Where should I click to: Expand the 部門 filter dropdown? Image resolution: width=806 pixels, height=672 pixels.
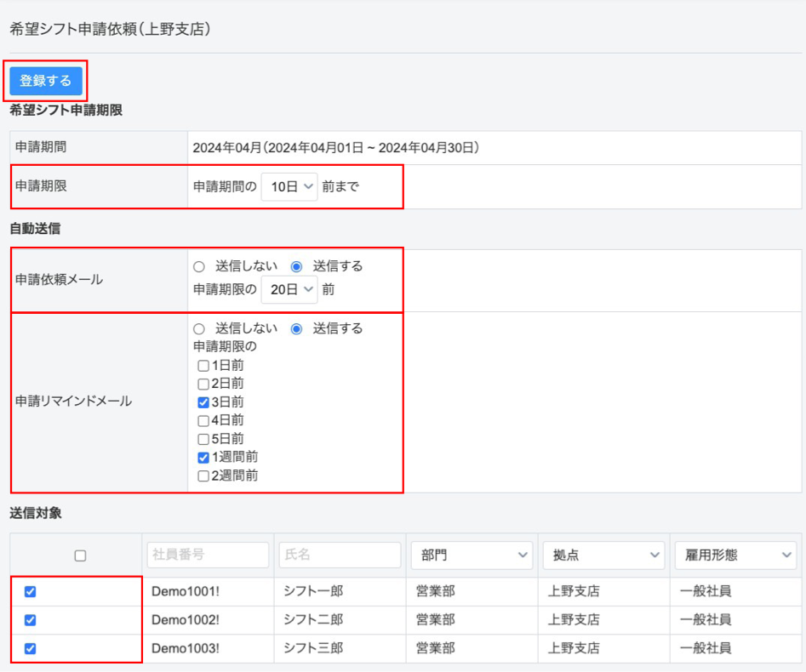point(472,555)
